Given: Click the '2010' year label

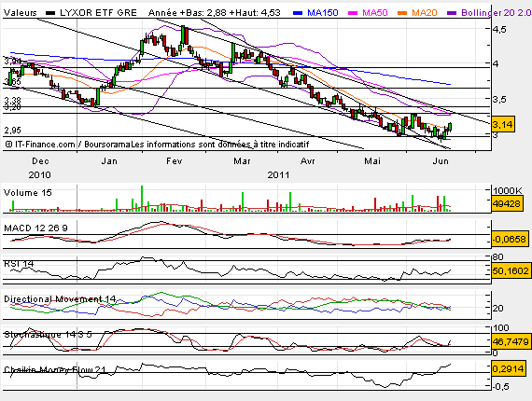Looking at the screenshot, I should click(x=40, y=175).
